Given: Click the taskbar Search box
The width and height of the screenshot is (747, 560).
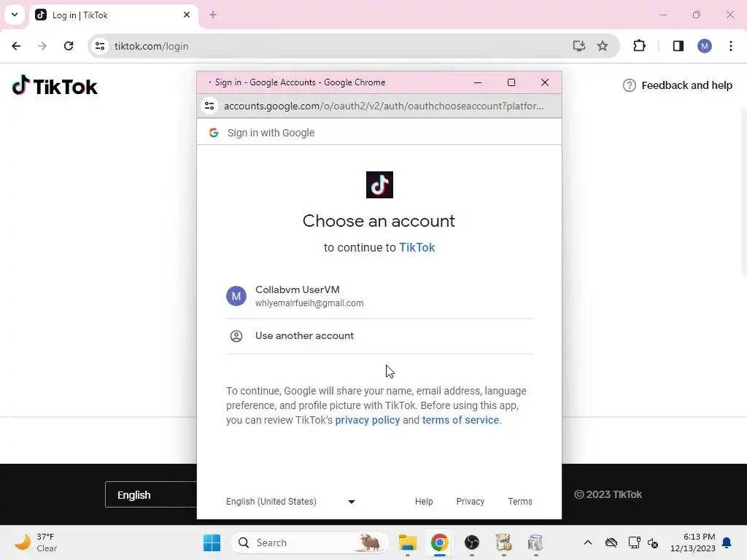Looking at the screenshot, I should click(x=309, y=542).
